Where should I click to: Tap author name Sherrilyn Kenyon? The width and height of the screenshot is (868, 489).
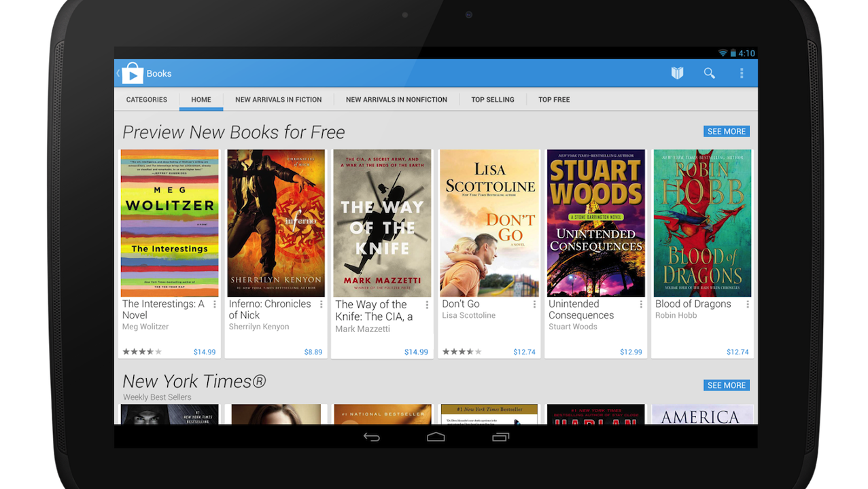point(259,327)
